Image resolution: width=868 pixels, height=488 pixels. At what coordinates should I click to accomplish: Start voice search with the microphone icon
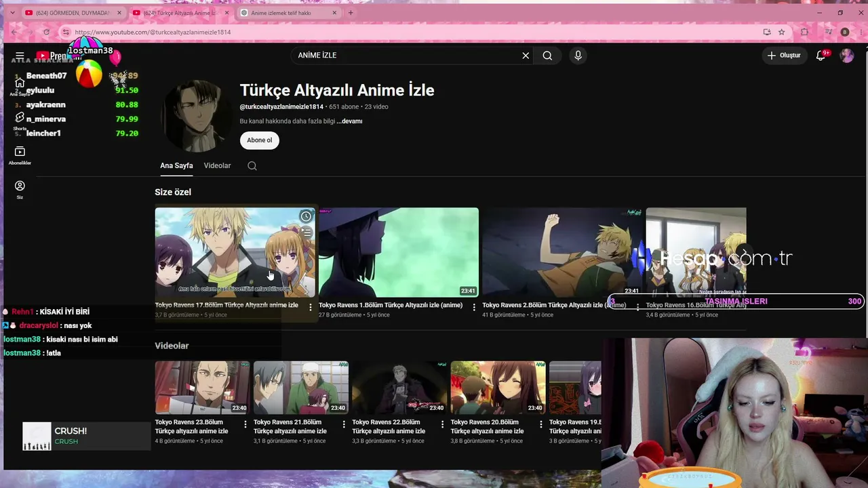578,56
